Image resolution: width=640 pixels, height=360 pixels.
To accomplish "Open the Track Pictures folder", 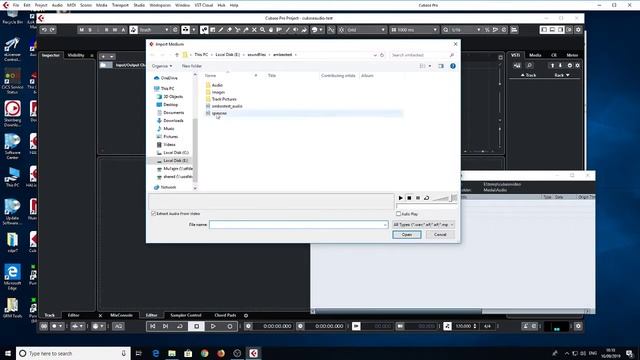I will tap(224, 99).
